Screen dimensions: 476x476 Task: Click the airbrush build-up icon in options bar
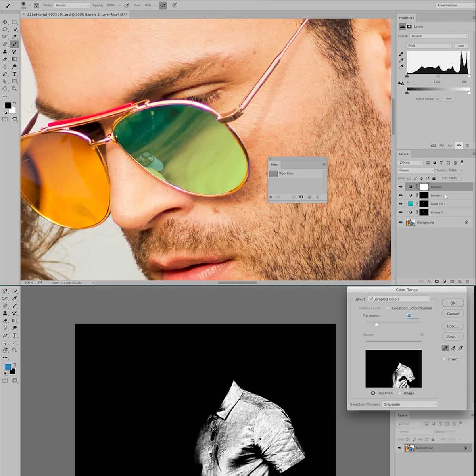tap(163, 5)
